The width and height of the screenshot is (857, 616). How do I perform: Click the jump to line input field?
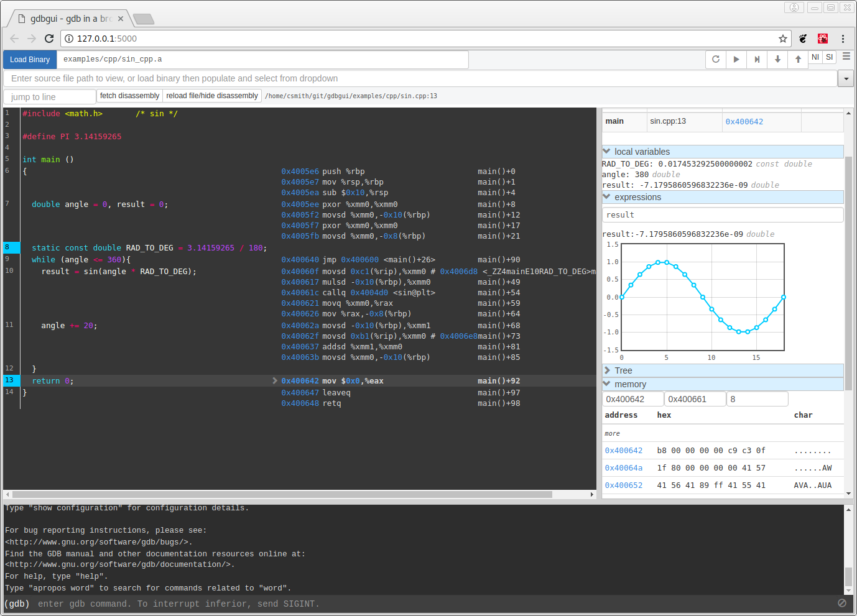coord(49,96)
